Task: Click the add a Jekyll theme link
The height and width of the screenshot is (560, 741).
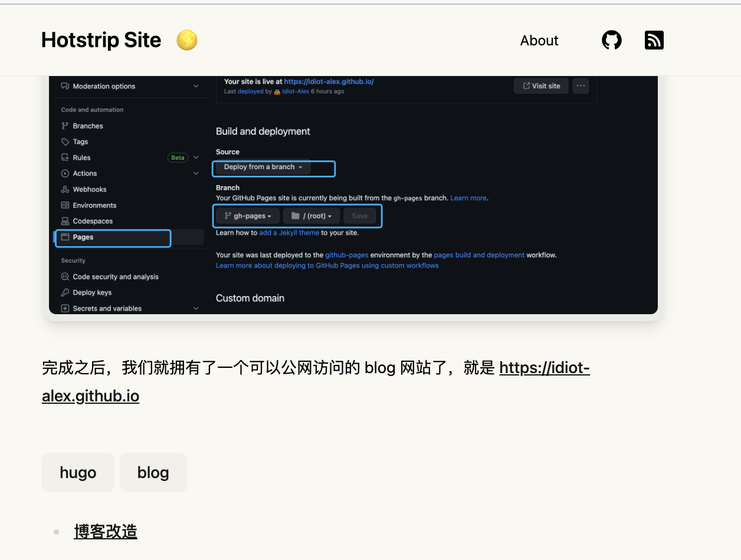Action: click(289, 233)
